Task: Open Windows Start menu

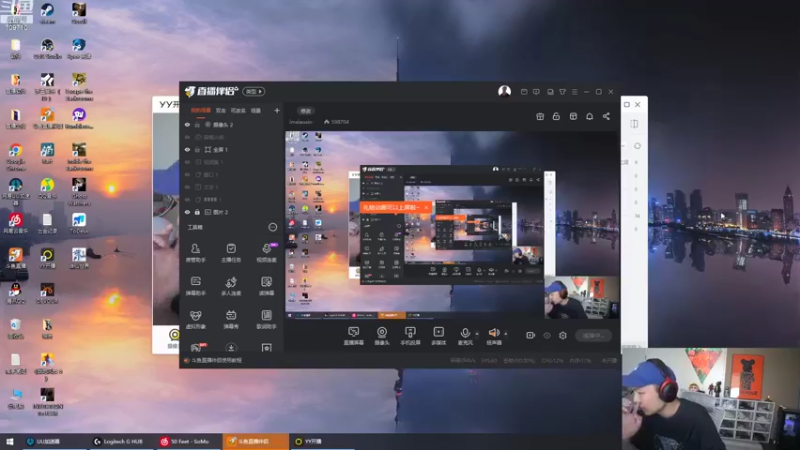Action: tap(9, 441)
